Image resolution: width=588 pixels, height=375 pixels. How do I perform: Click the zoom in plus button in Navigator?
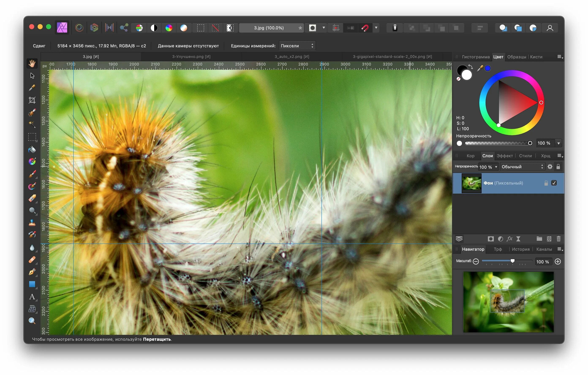[x=558, y=261]
